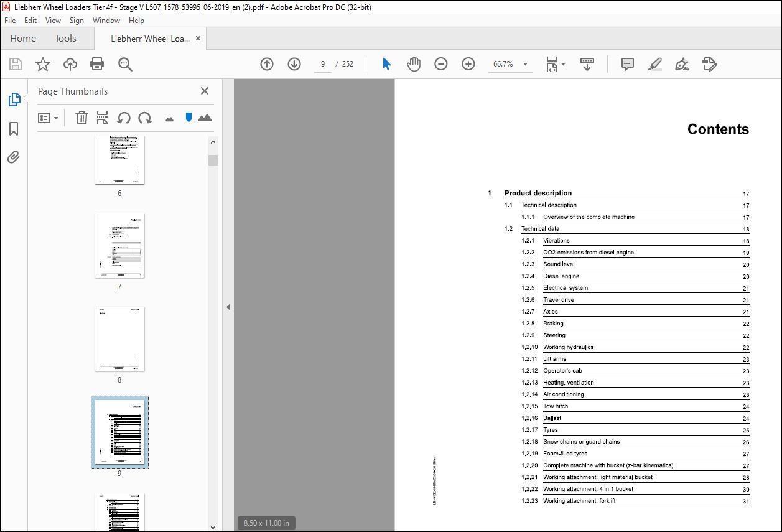Open the Sign document pen tool
Image resolution: width=782 pixels, height=532 pixels.
tap(682, 64)
